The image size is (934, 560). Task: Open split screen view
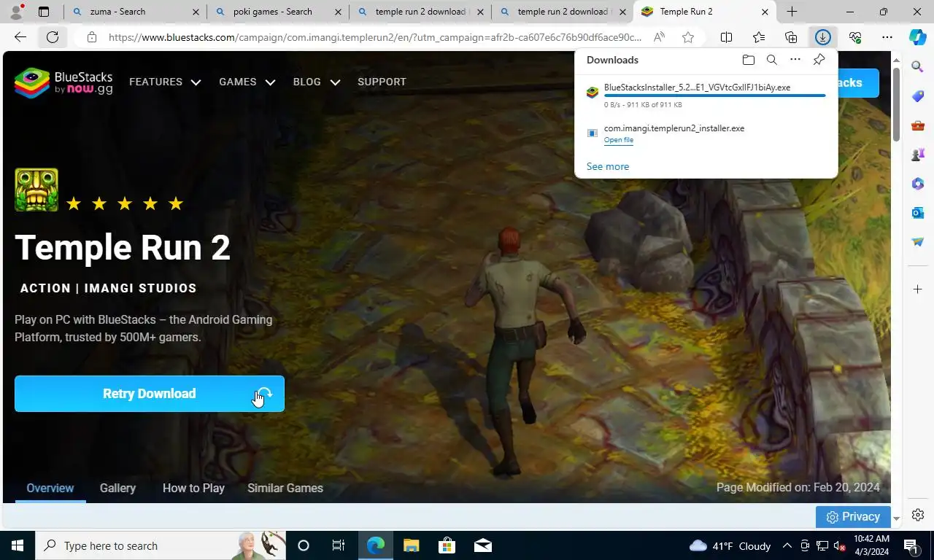726,37
